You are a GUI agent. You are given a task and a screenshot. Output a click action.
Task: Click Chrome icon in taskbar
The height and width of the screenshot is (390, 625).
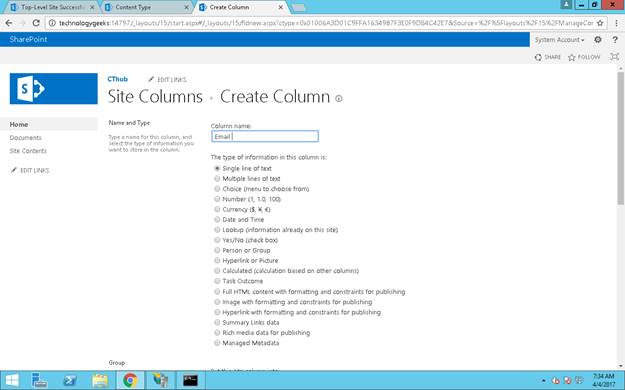coord(130,380)
